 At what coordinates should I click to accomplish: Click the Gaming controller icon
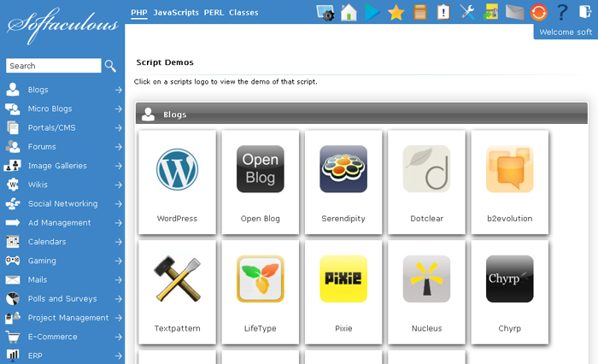[x=13, y=261]
